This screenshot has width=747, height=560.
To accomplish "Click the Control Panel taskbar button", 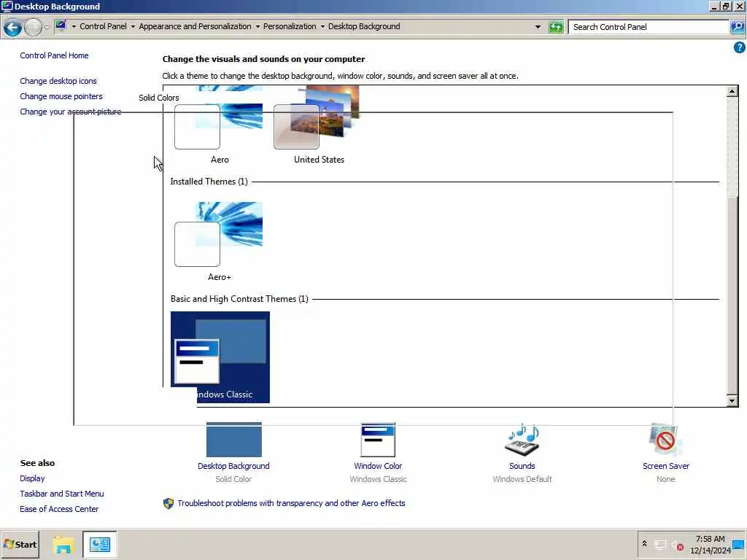I will (x=99, y=544).
